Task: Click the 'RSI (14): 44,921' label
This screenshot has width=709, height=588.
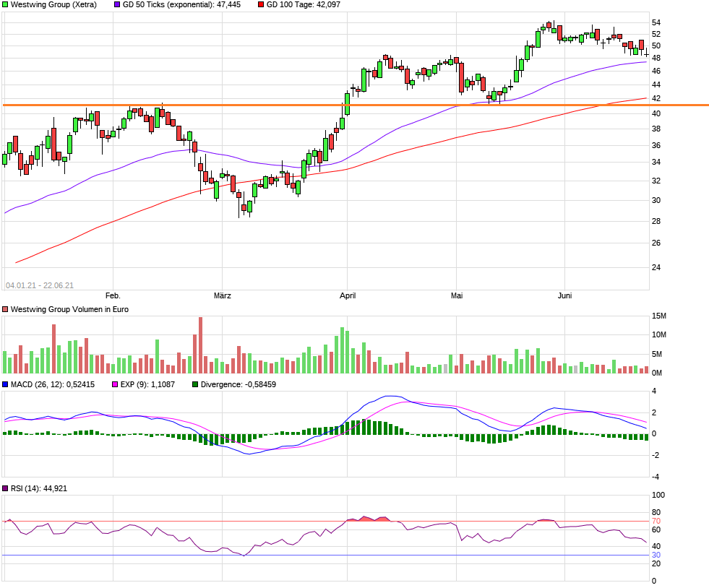Action: (39, 488)
